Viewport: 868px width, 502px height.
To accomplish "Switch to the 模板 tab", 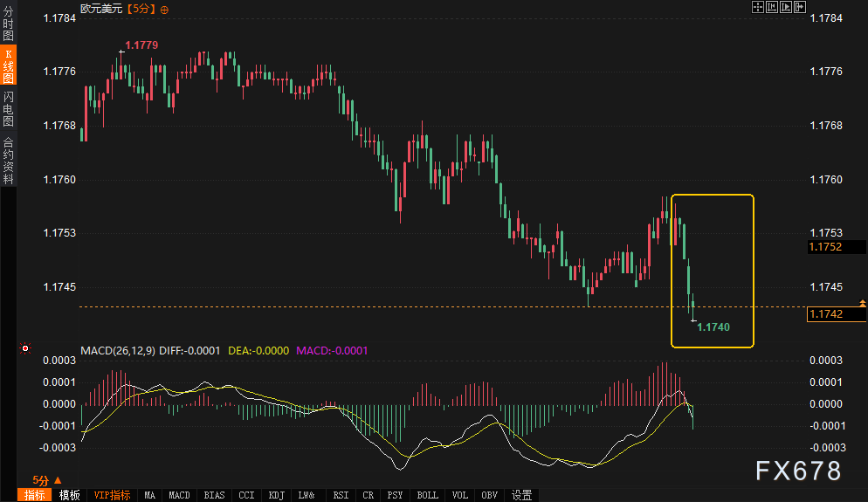I will (70, 495).
